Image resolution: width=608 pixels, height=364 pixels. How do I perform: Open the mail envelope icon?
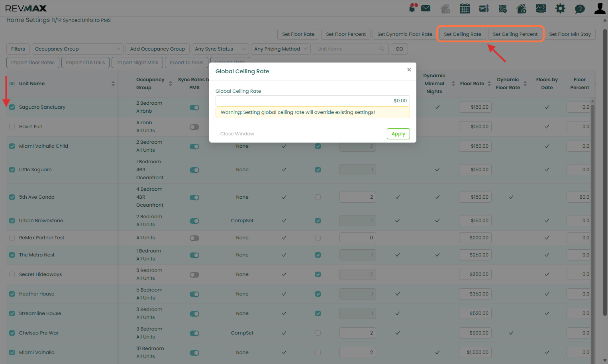(426, 8)
